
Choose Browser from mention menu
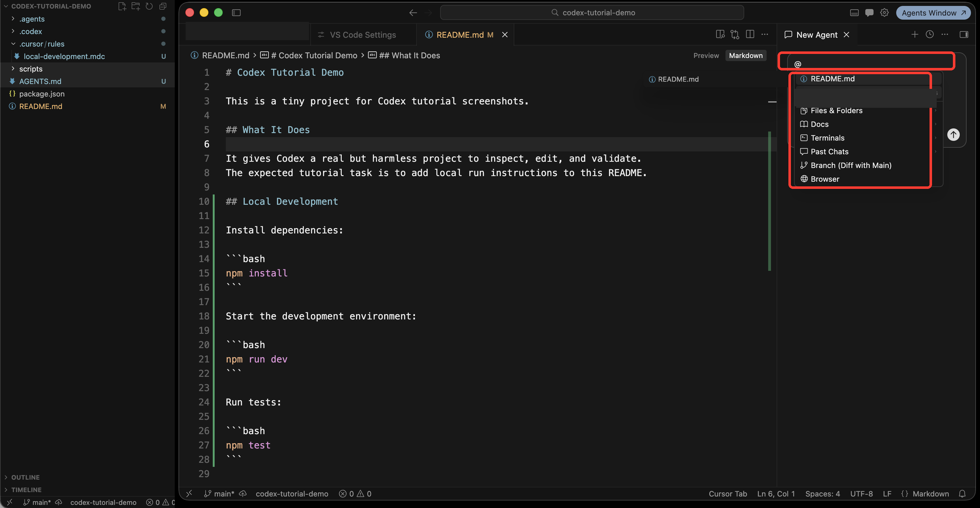[x=868, y=179]
